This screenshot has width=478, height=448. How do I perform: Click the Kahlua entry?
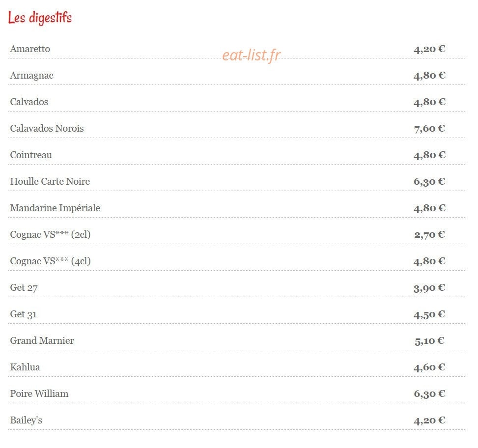tap(25, 367)
